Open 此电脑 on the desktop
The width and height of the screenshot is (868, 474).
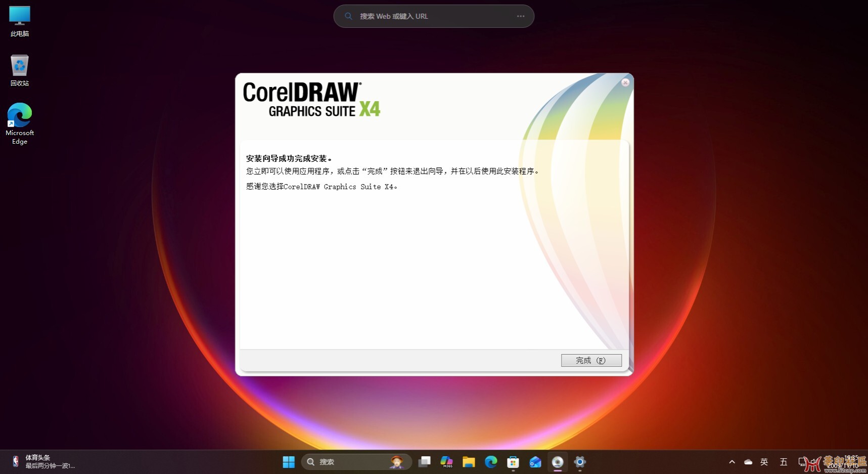click(x=19, y=20)
